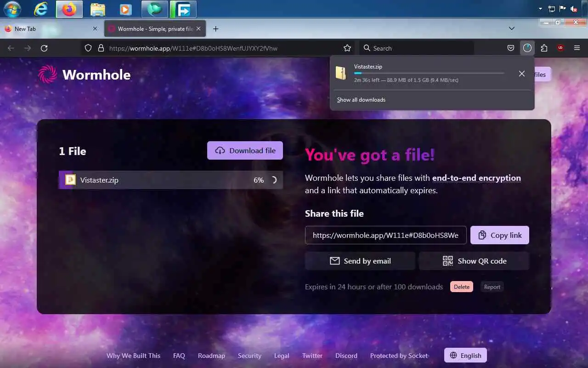Click the share link text field
This screenshot has height=368, width=588.
[x=386, y=235]
